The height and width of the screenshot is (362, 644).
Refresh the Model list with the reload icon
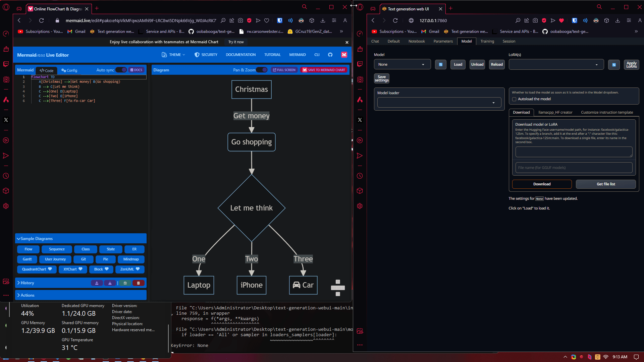click(440, 64)
